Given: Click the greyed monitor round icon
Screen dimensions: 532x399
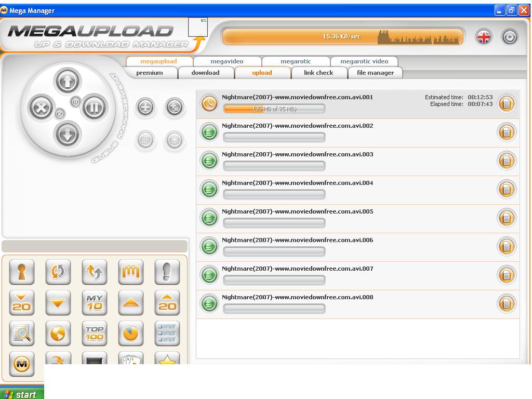Looking at the screenshot, I should 175,140.
